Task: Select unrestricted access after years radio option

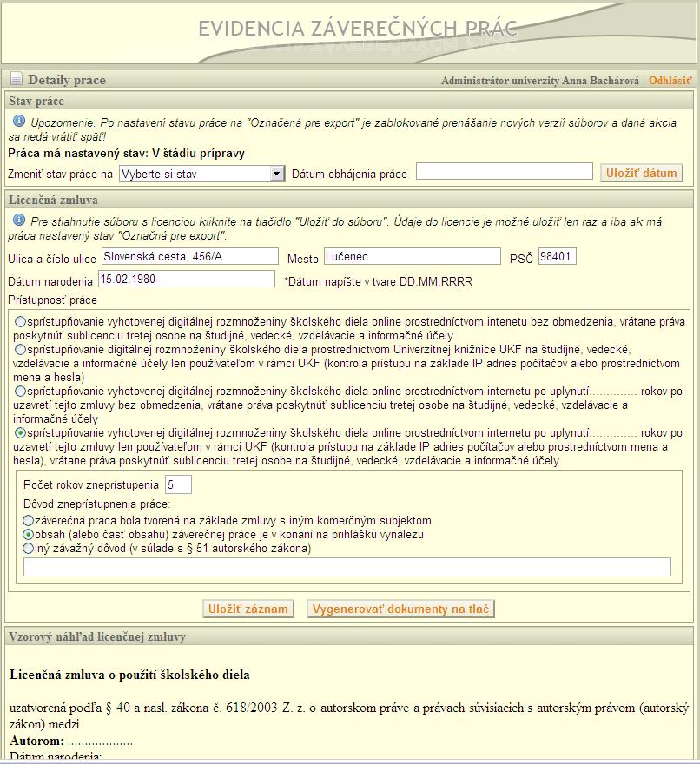Action: (20, 391)
